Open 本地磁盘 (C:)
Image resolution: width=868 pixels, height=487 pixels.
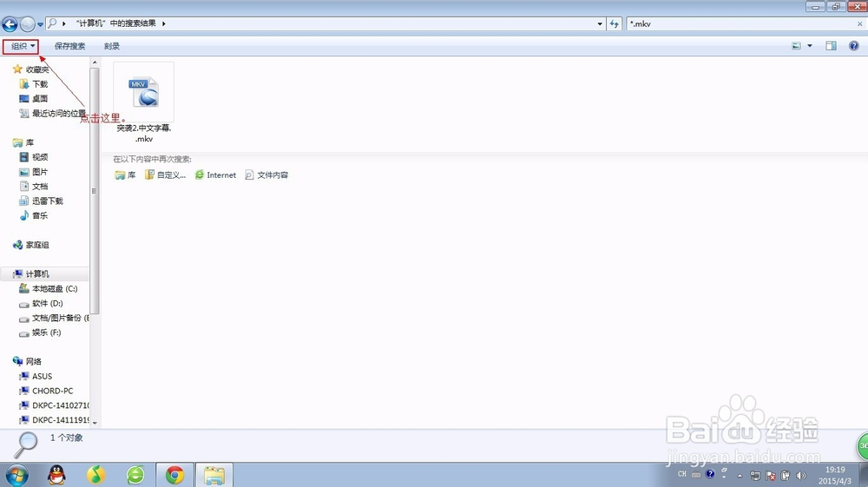pyautogui.click(x=48, y=289)
